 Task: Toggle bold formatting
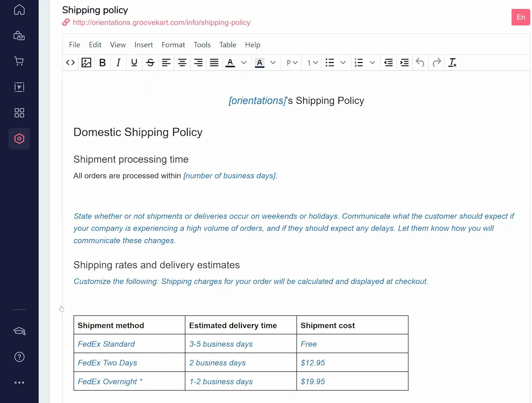(102, 63)
